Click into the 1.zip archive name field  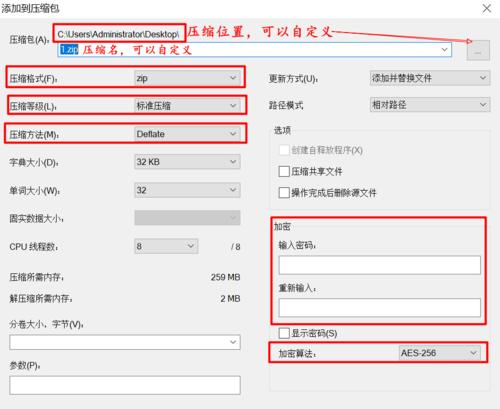pos(254,50)
